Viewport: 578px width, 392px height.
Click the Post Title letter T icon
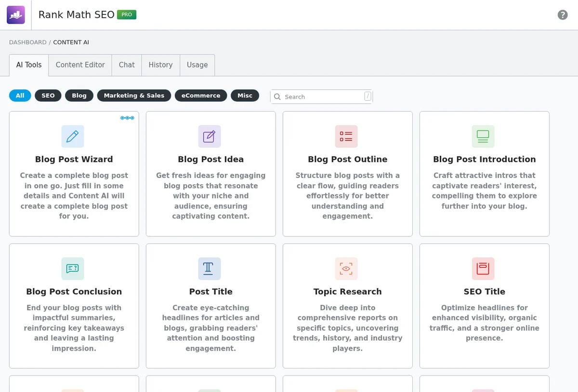210,269
